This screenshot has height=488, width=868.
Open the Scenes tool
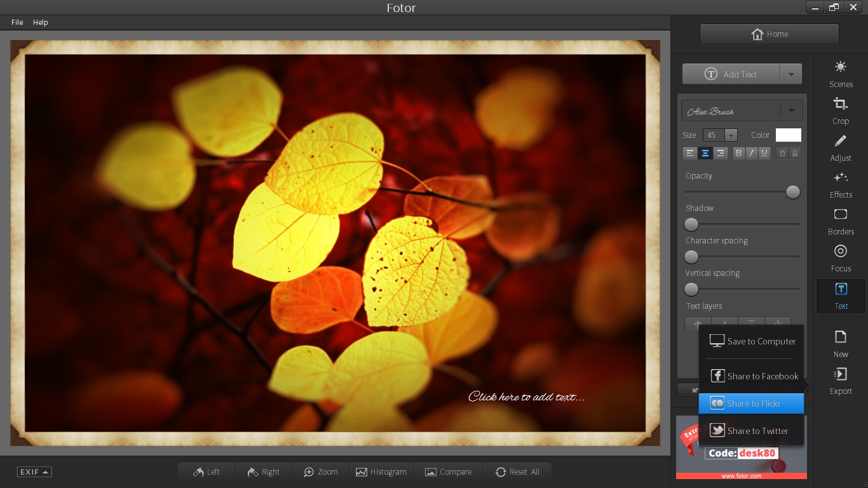(x=841, y=74)
